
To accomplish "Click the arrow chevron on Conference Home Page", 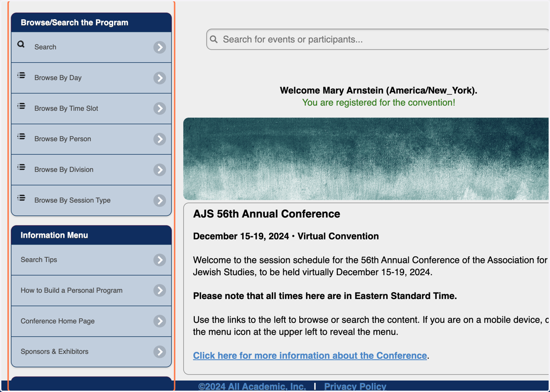I will [x=159, y=321].
